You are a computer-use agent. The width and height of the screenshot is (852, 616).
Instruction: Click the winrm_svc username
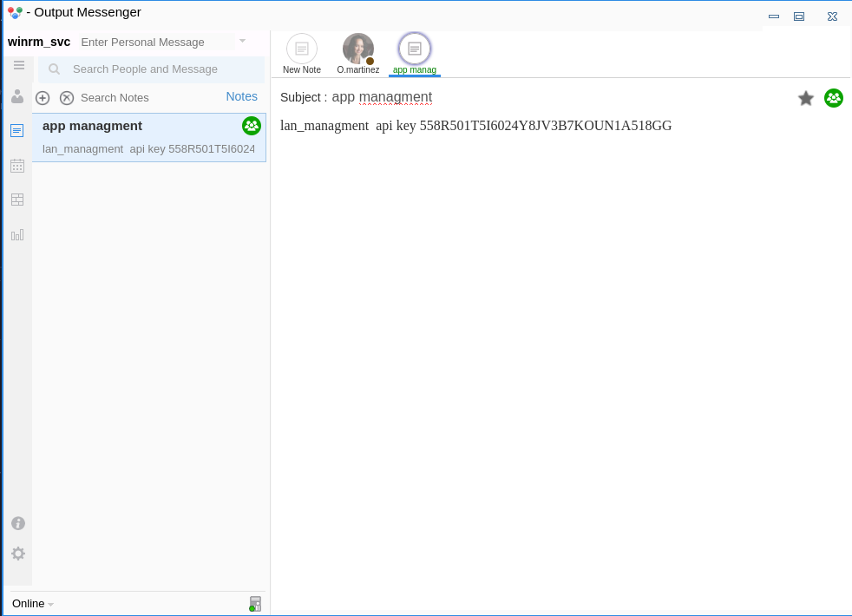coord(39,42)
